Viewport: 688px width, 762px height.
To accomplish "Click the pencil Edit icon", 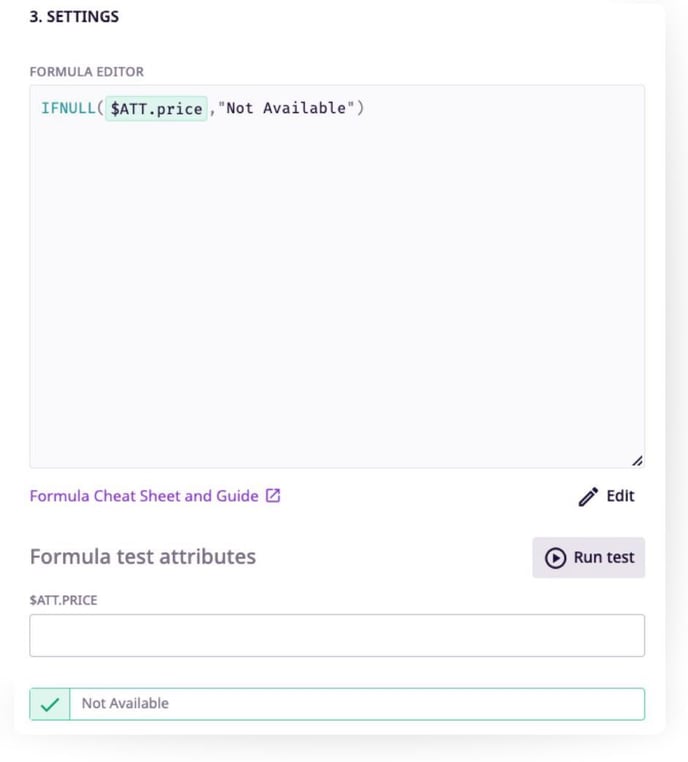I will click(x=588, y=496).
